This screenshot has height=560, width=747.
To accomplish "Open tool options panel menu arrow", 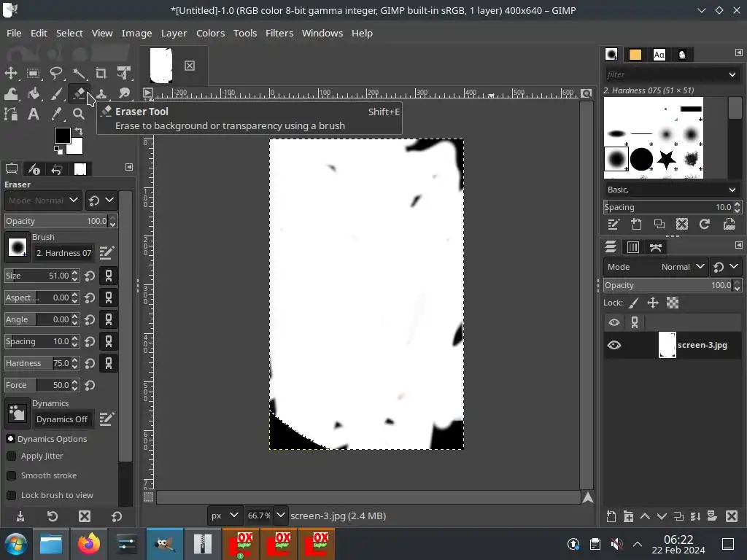I will 129,167.
